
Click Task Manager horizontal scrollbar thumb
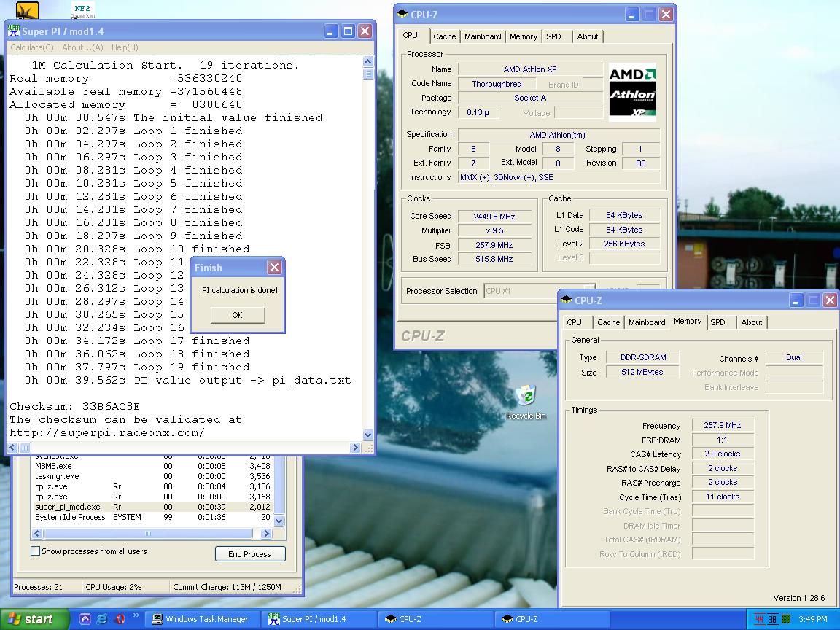click(148, 534)
